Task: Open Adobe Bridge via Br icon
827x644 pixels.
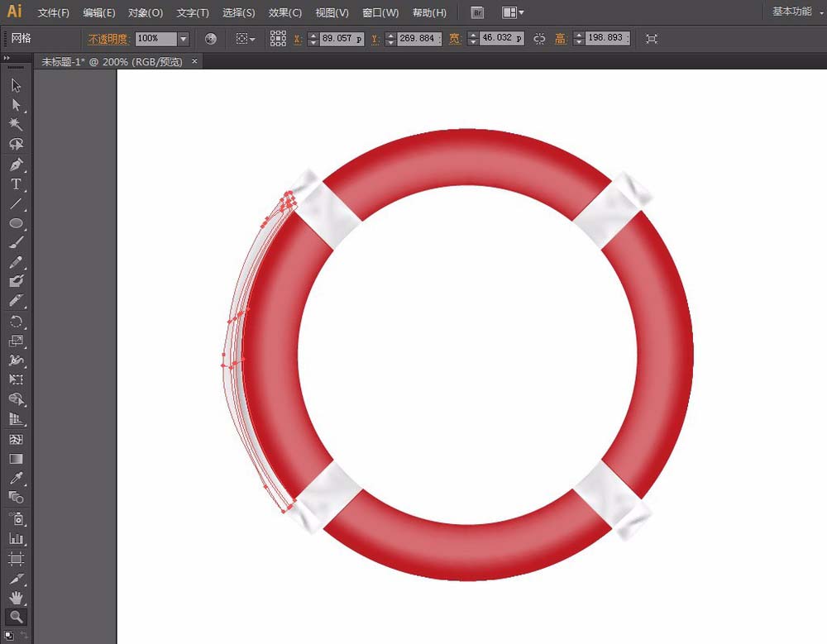Action: click(477, 12)
